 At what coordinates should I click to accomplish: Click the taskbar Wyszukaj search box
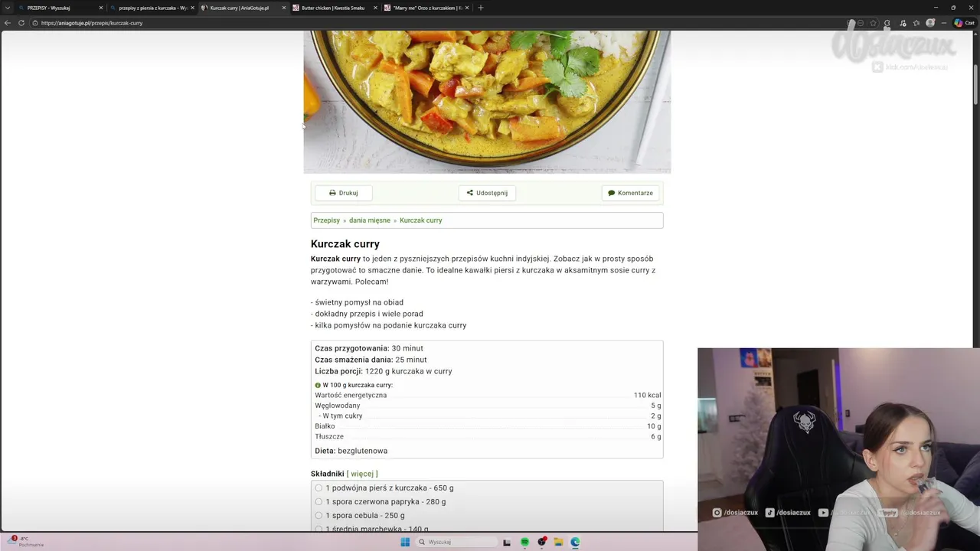pos(459,542)
